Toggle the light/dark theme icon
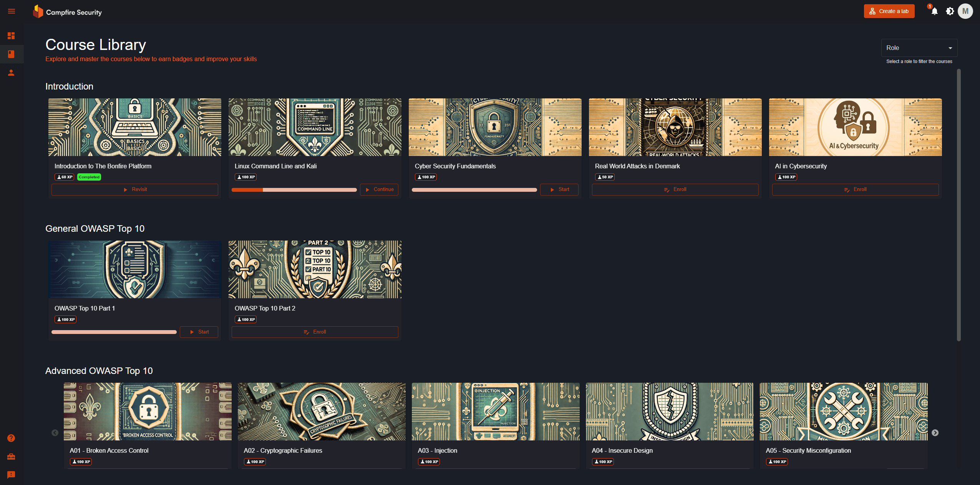This screenshot has height=485, width=980. tap(950, 12)
